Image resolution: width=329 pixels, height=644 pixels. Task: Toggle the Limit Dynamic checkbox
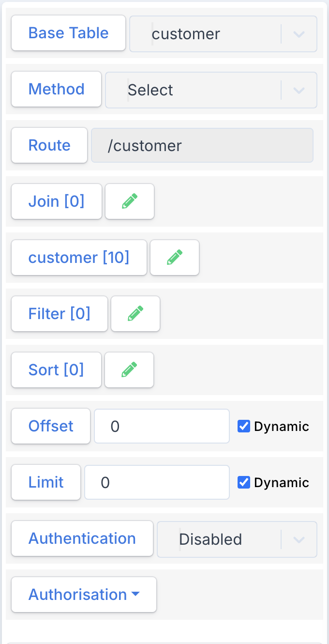pos(244,482)
